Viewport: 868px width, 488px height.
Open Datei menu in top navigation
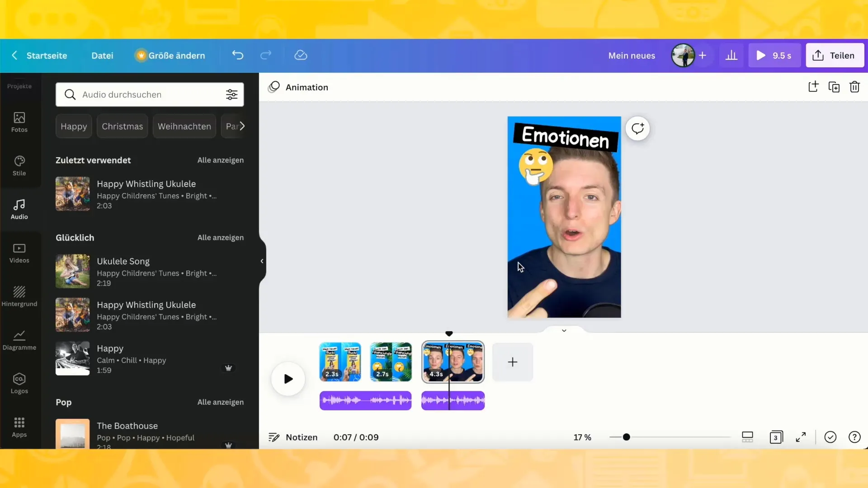click(x=102, y=55)
